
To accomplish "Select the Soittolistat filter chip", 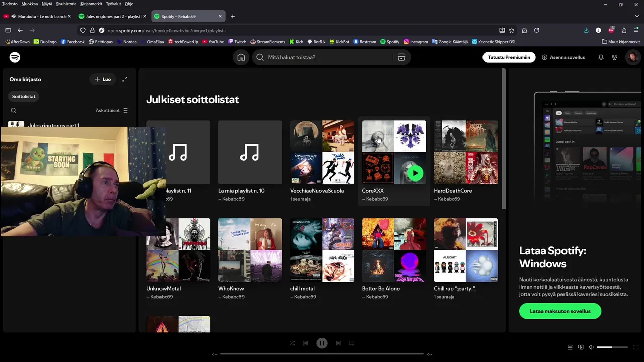I will coord(24,96).
